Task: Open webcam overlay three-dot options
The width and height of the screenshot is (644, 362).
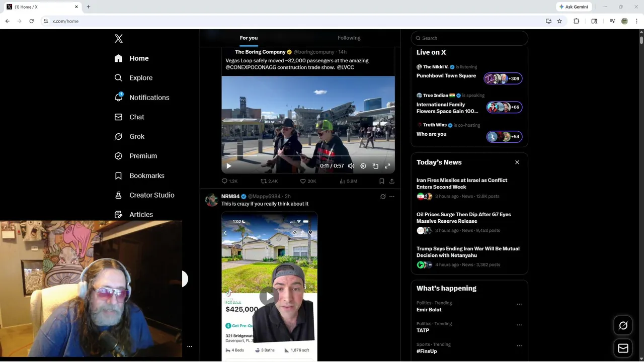Action: (x=190, y=346)
